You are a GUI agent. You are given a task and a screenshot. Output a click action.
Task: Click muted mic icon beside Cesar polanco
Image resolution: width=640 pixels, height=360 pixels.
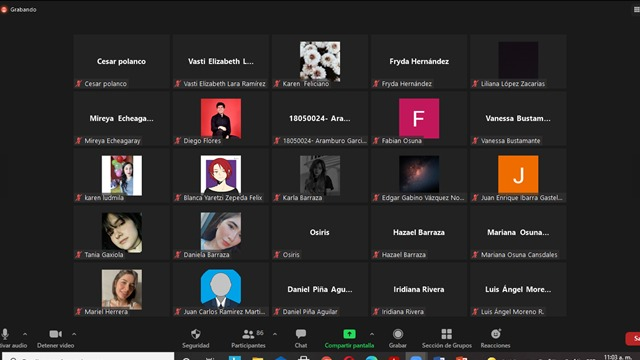[79, 84]
